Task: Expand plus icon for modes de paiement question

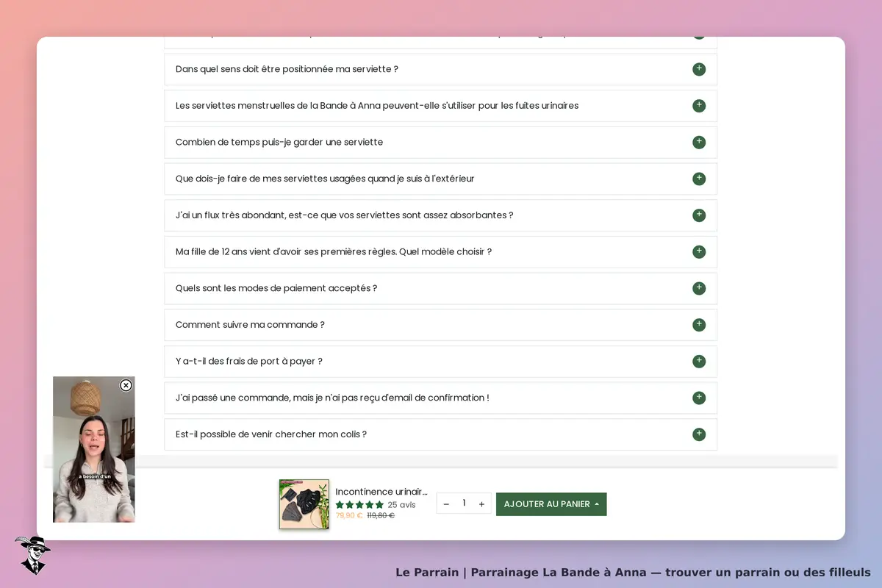Action: pos(699,288)
